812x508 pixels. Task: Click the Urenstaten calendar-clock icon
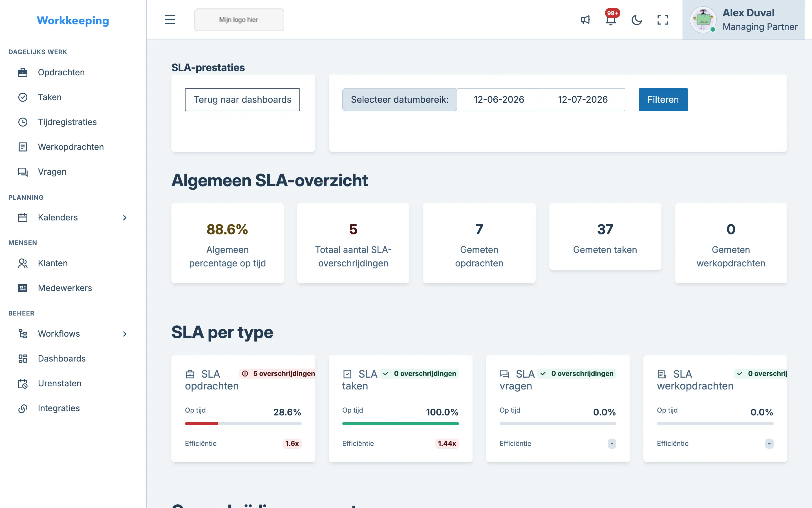coord(23,383)
